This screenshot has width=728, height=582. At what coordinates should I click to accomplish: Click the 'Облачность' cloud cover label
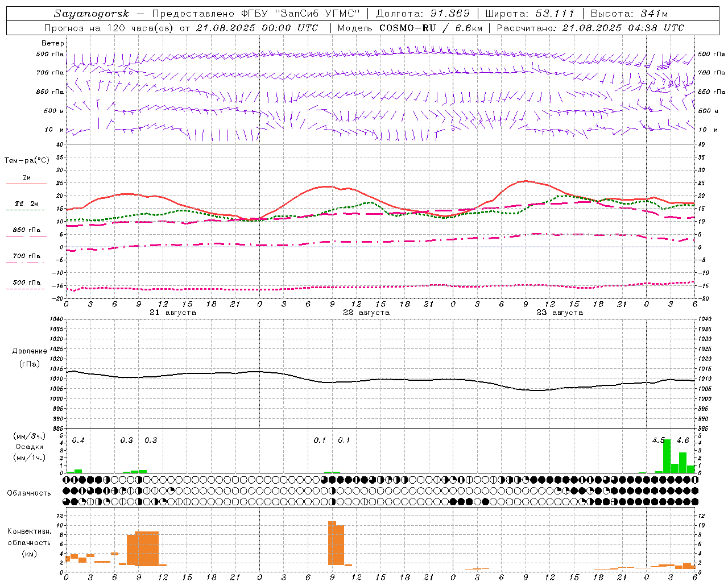pyautogui.click(x=29, y=493)
